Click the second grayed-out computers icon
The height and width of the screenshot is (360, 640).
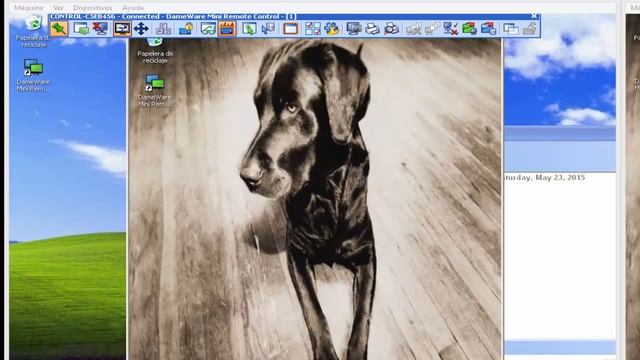(432, 29)
